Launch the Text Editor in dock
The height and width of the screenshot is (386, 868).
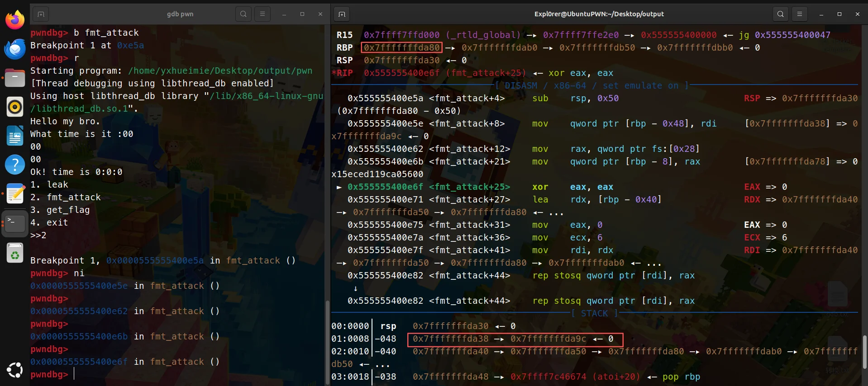point(15,194)
